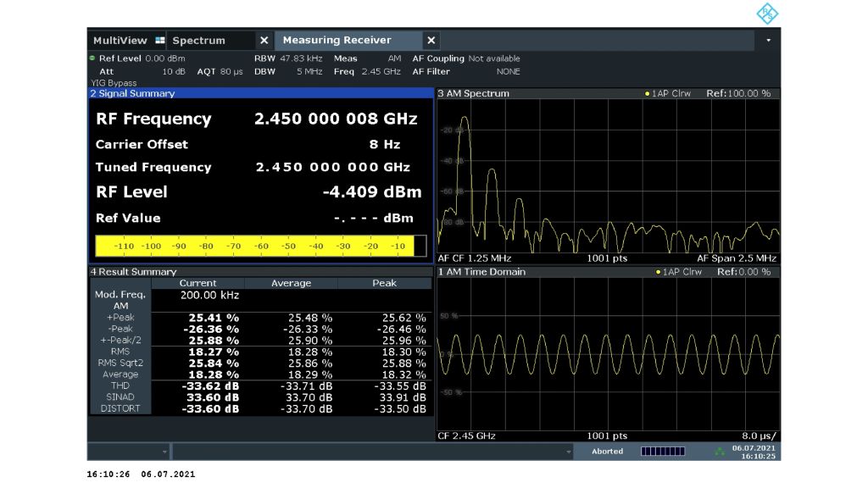Click the yellow AM Spectrum trace indicator dot
Image resolution: width=868 pixels, height=488 pixels.
tap(648, 94)
